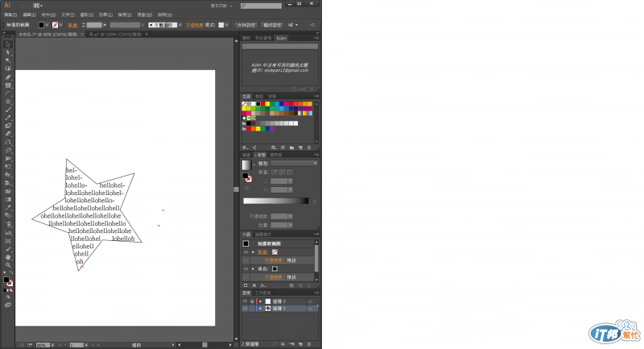Click target circle for 圖層 1

click(310, 309)
